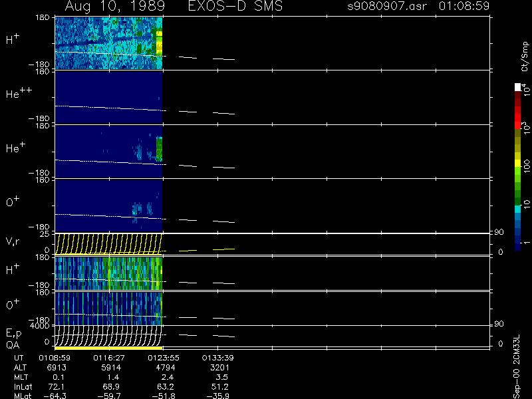Click the InLat value 72.1
This screenshot has height=399, width=532.
point(57,387)
